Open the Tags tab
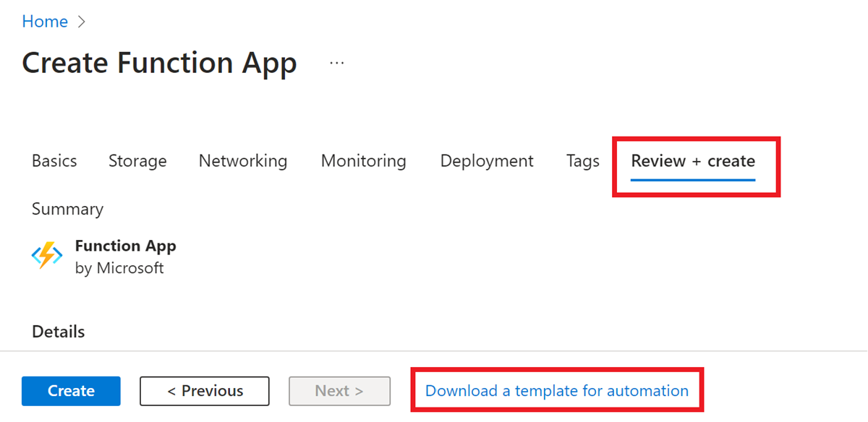The height and width of the screenshot is (422, 868). 582,160
